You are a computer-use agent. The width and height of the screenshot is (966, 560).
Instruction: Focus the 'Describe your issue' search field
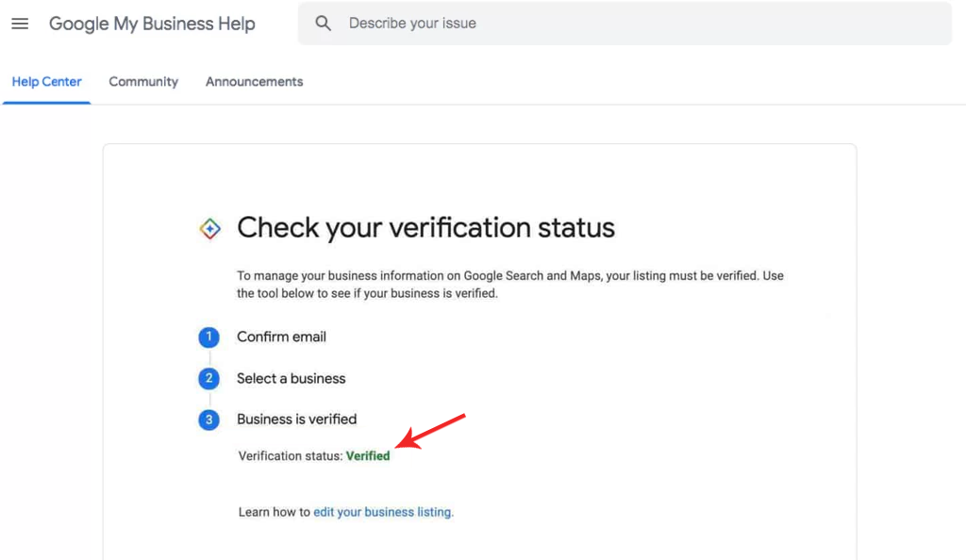[625, 24]
